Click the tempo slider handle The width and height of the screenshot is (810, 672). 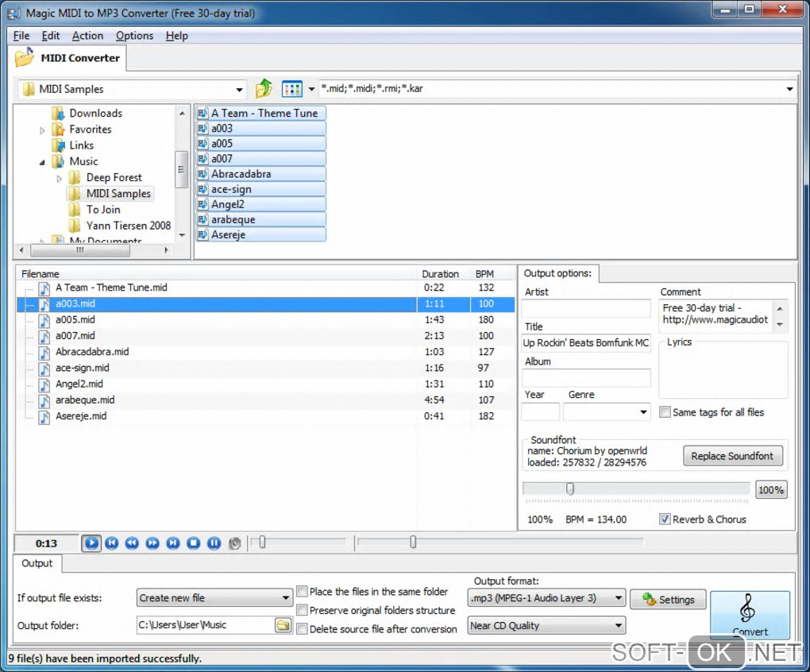click(569, 490)
